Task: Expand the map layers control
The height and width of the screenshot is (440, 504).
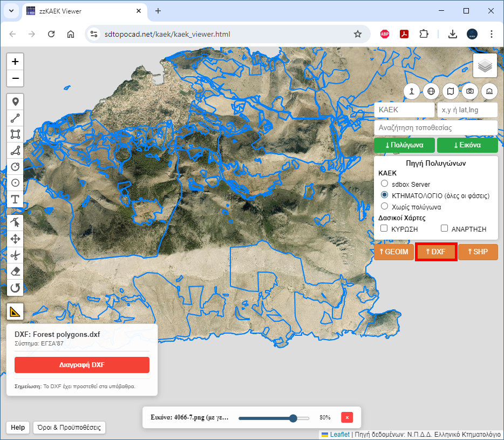Action: 485,65
